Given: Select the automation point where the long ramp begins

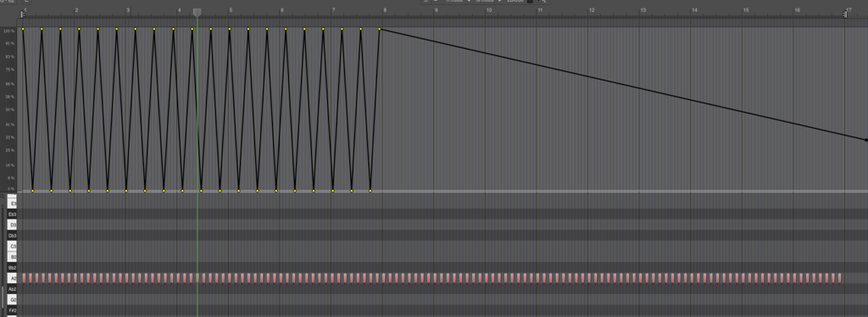Looking at the screenshot, I should (380, 29).
